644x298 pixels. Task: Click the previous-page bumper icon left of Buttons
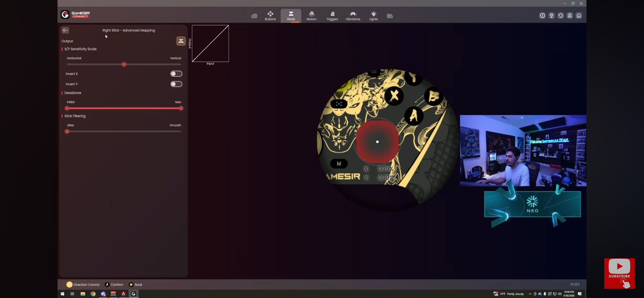pyautogui.click(x=254, y=16)
